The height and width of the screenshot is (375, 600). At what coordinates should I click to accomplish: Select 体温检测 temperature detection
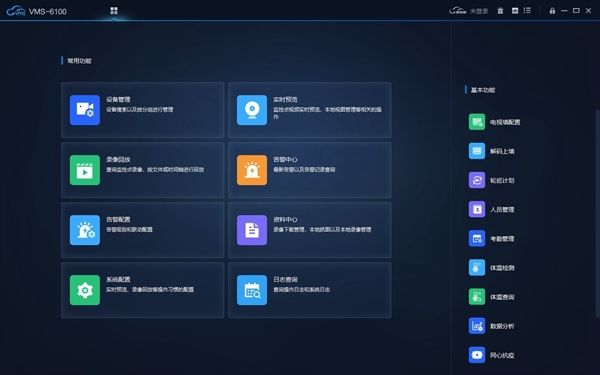coord(492,267)
